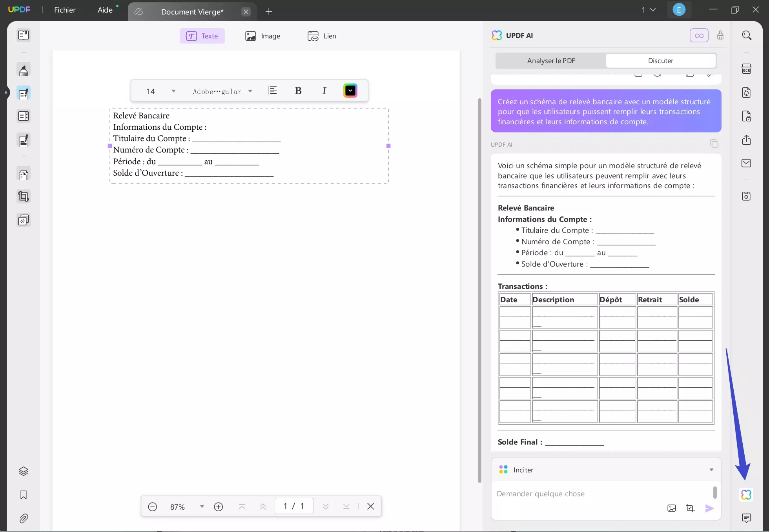Viewport: 769px width, 532px height.
Task: Toggle italic formatting
Action: [x=324, y=91]
